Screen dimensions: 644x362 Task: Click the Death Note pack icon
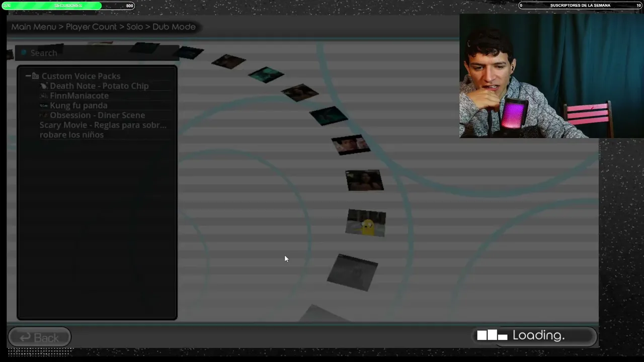pos(44,86)
